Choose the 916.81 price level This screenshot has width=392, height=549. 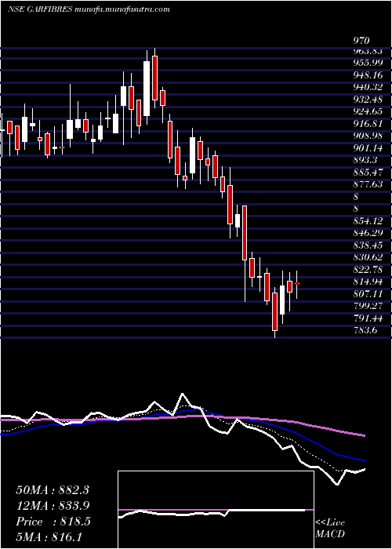coord(368,124)
